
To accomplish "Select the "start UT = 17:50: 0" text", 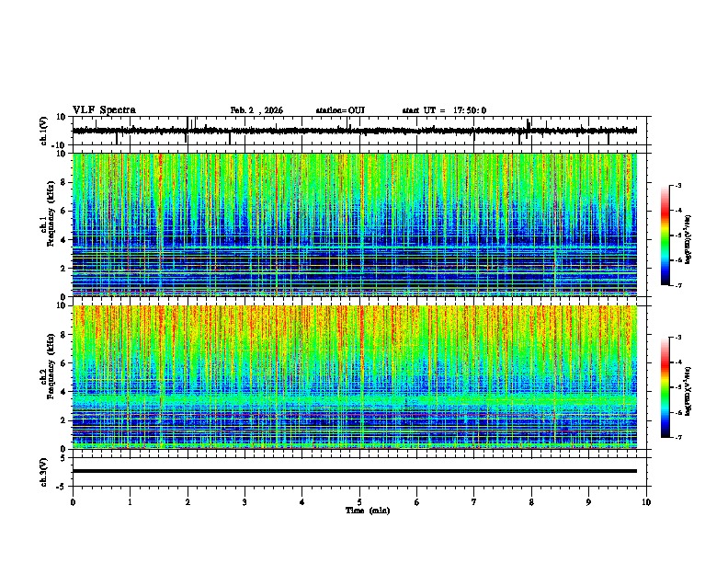I will (x=444, y=110).
